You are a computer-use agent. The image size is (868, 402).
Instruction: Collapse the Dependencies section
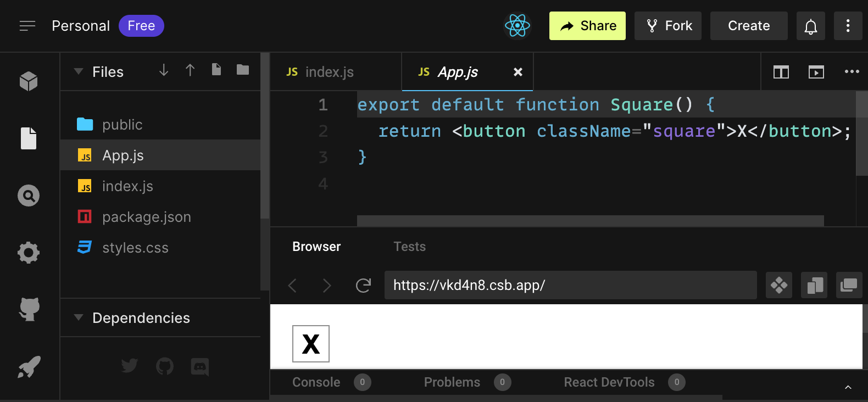[x=79, y=317]
